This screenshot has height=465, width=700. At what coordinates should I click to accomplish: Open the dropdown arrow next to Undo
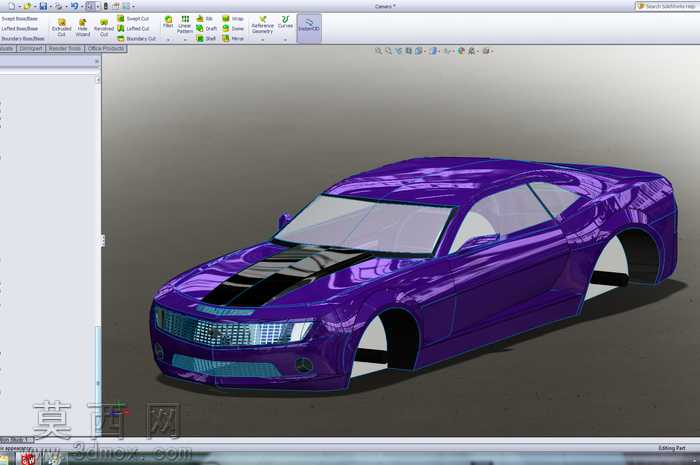point(82,6)
